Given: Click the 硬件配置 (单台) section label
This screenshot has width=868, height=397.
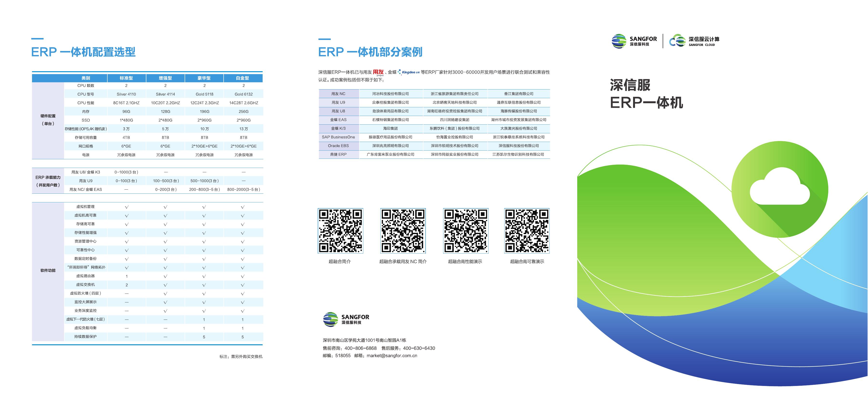Looking at the screenshot, I should point(48,120).
